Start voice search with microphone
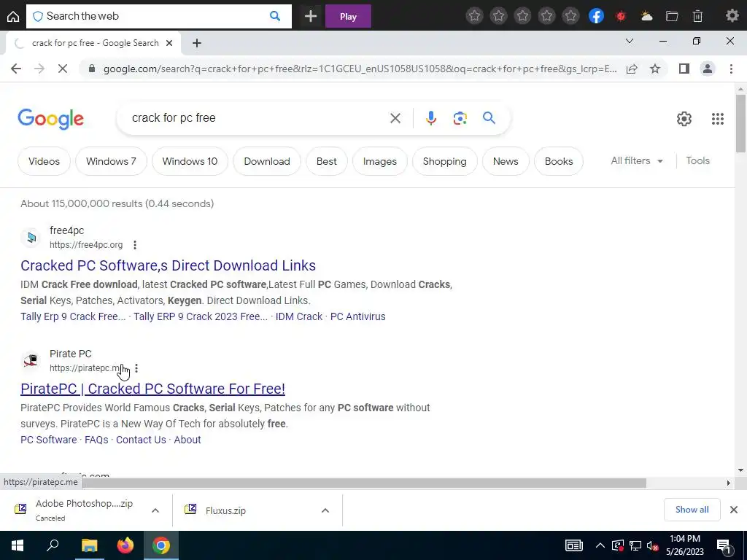 [430, 117]
